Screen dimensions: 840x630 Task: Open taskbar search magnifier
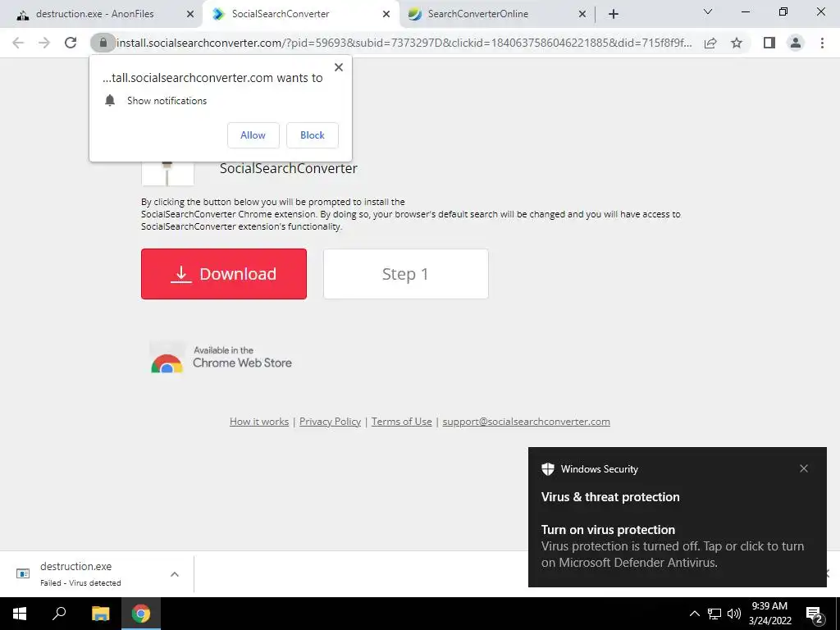click(59, 614)
